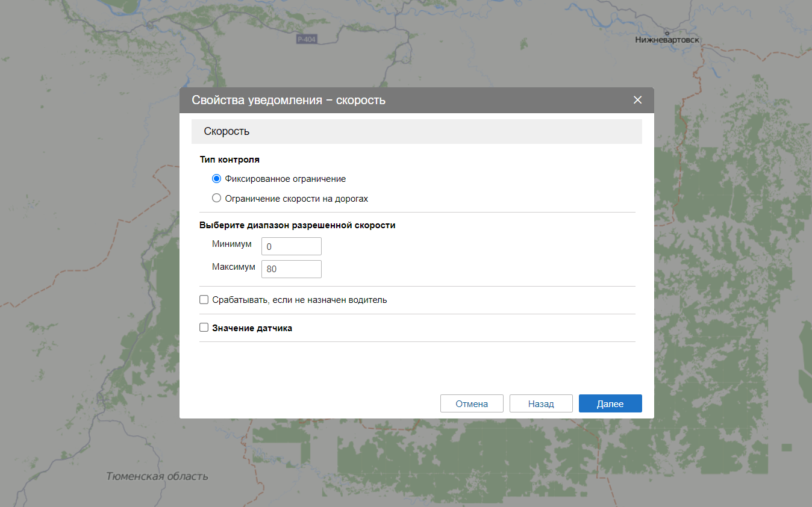Go back with the Назад button

coord(540,403)
